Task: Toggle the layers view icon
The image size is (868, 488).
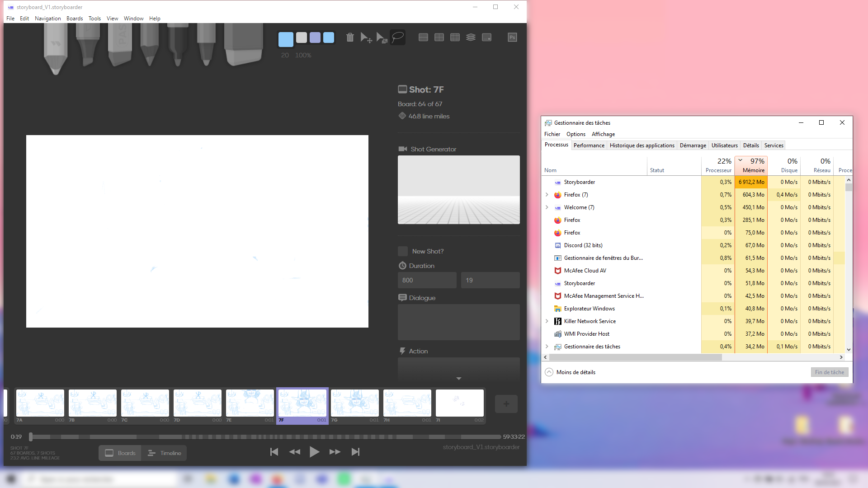Action: tap(471, 38)
